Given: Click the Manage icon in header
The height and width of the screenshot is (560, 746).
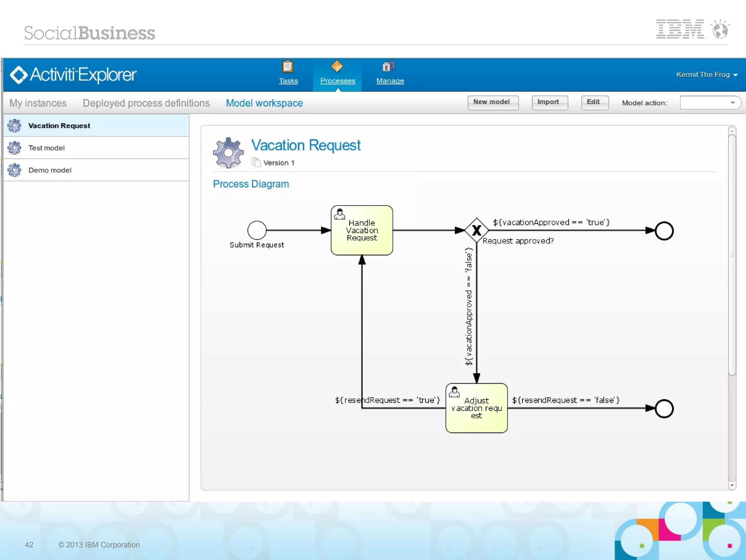Looking at the screenshot, I should tap(389, 66).
